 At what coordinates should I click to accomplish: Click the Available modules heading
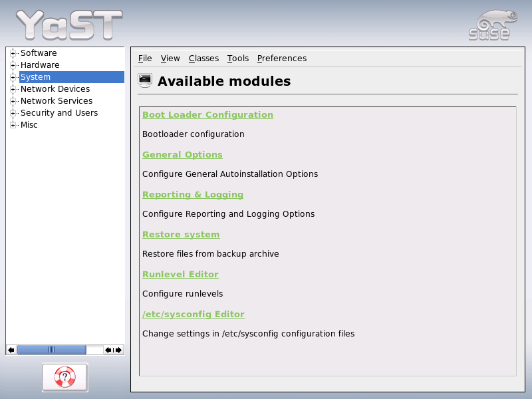pos(224,81)
